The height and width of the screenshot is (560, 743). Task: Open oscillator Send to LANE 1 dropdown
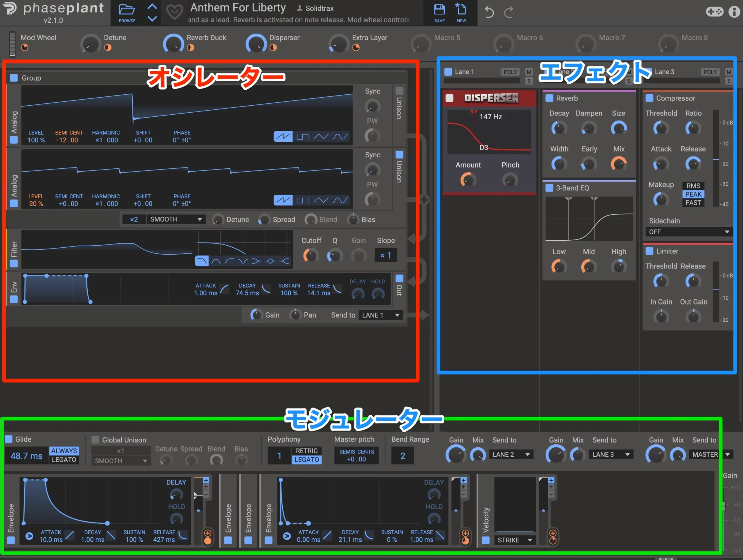point(380,315)
